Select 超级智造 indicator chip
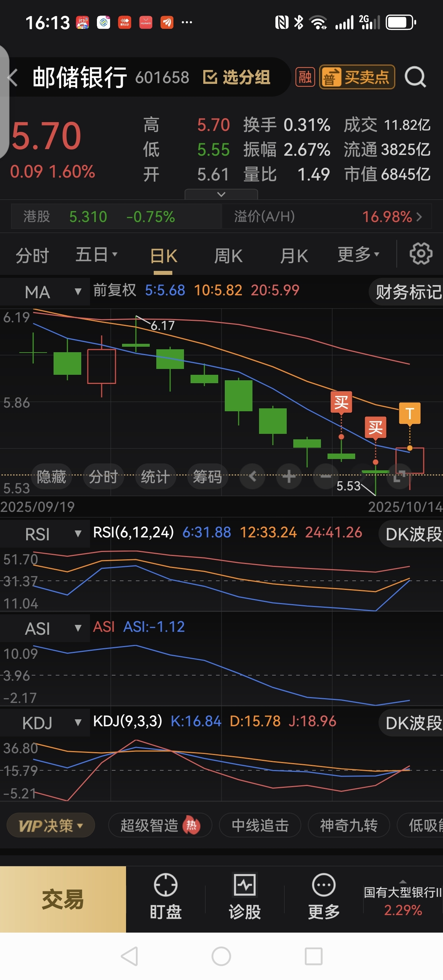Screen dimensions: 443x980 [x=160, y=825]
